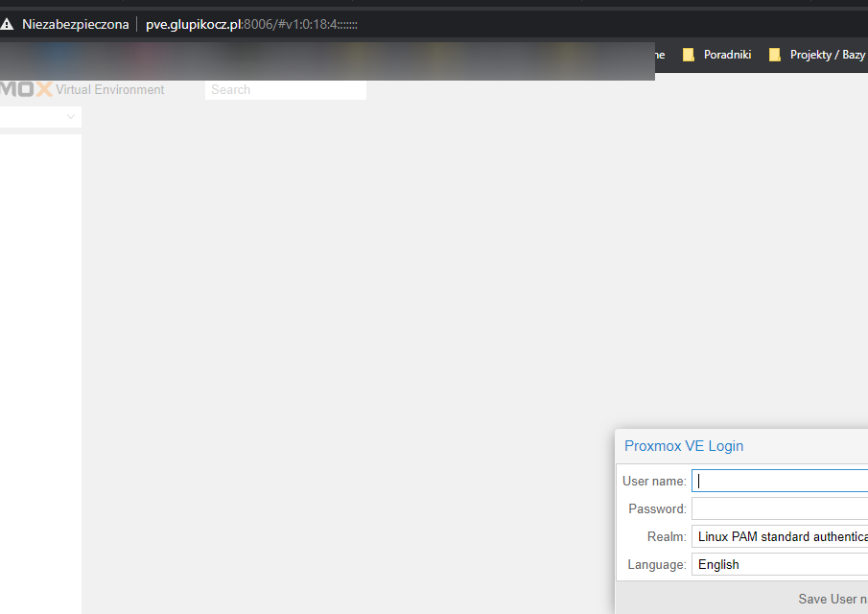Click the not-secure warning triangle icon
Image resolution: width=868 pixels, height=614 pixels.
(x=8, y=24)
